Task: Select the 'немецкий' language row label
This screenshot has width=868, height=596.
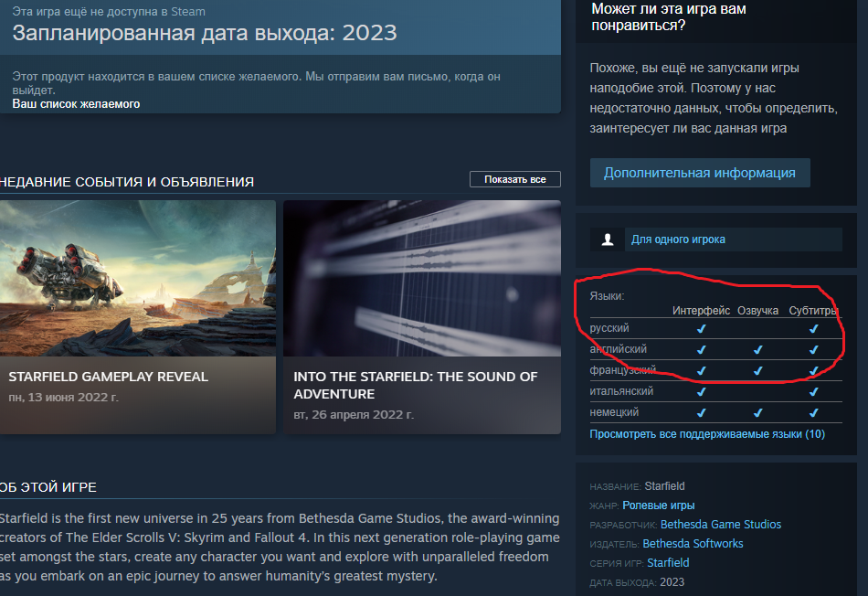Action: pyautogui.click(x=614, y=412)
